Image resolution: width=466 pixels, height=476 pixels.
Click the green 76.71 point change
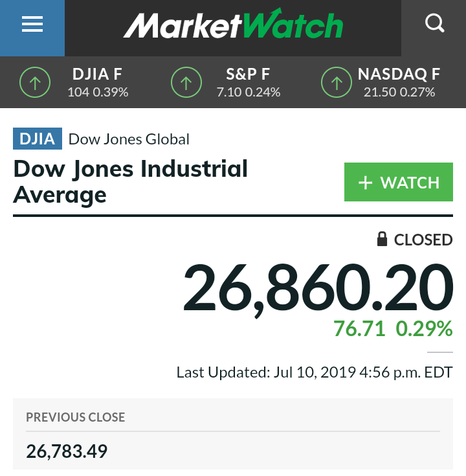click(359, 329)
